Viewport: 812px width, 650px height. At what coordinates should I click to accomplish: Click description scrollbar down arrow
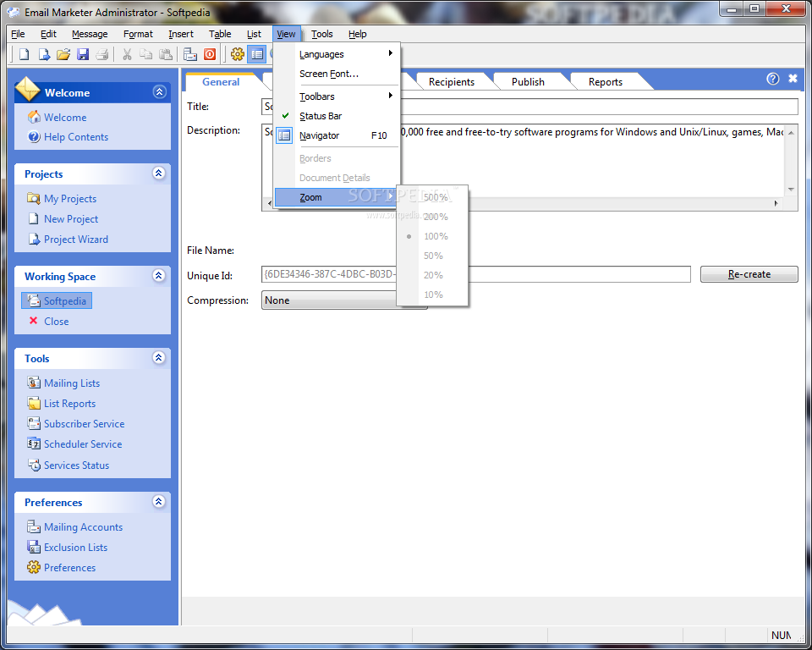(791, 190)
